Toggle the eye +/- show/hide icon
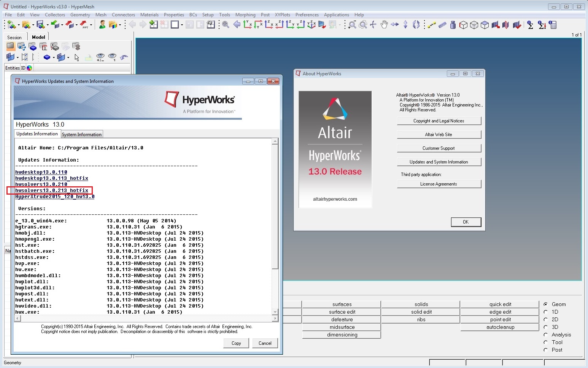 click(100, 57)
